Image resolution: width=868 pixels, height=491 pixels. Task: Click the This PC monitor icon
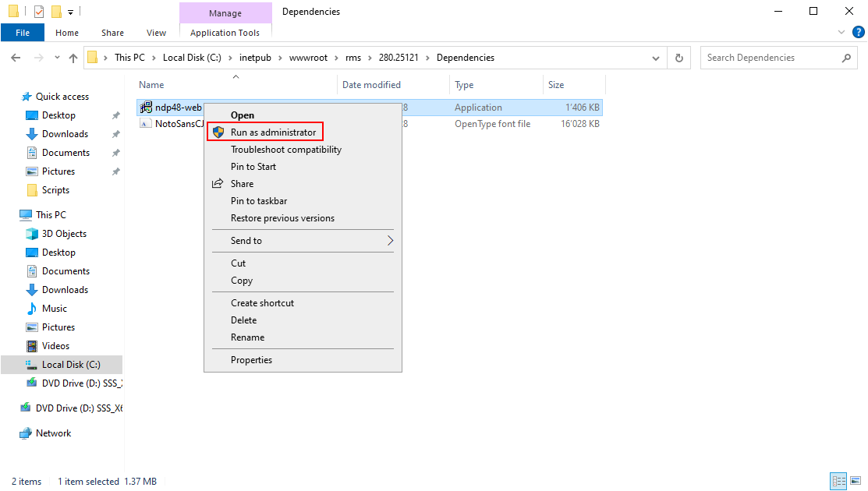click(26, 215)
